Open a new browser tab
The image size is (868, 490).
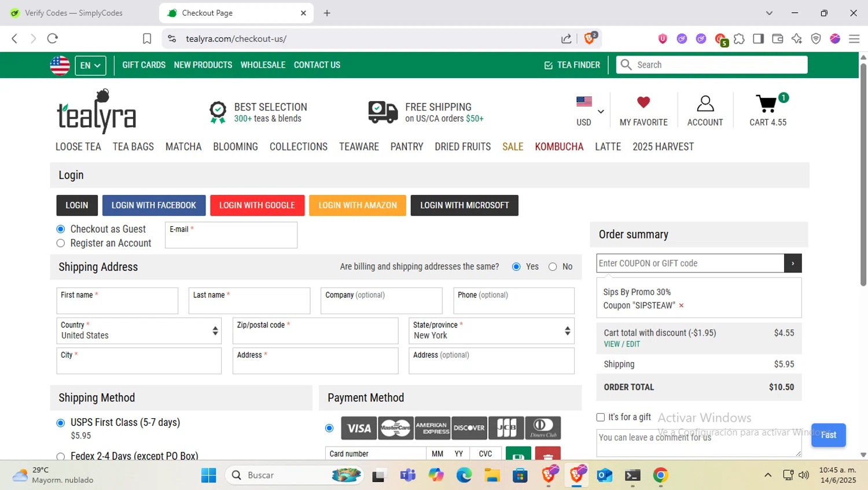[x=327, y=13]
